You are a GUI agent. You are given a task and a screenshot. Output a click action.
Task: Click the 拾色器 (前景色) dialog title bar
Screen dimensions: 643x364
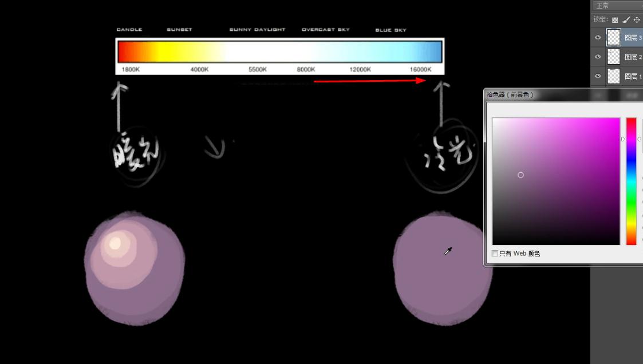(x=563, y=94)
